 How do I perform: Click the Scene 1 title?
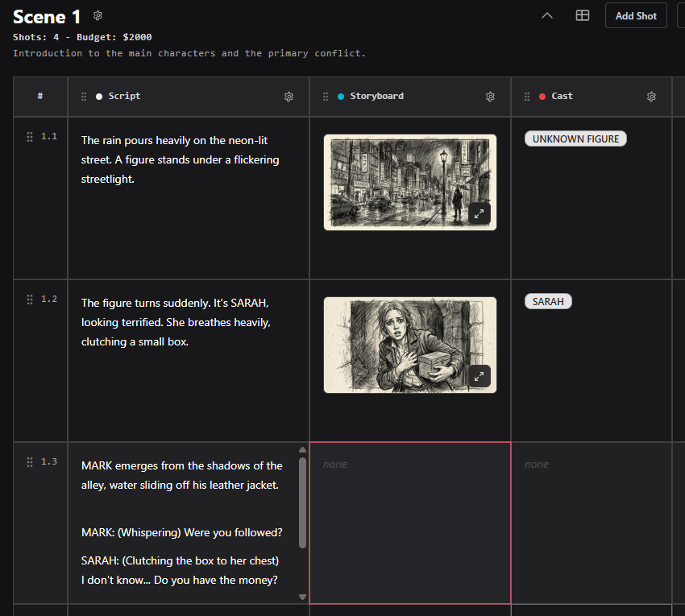47,17
